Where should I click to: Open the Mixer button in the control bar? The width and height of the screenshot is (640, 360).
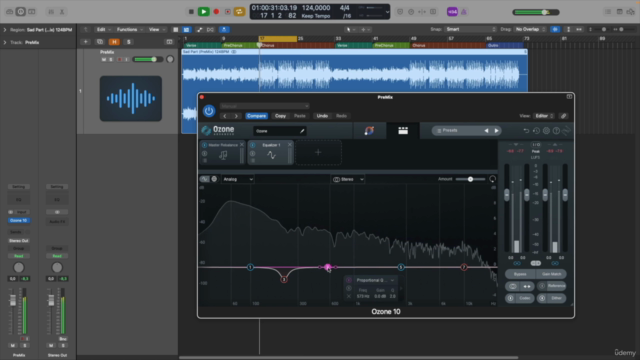51,12
